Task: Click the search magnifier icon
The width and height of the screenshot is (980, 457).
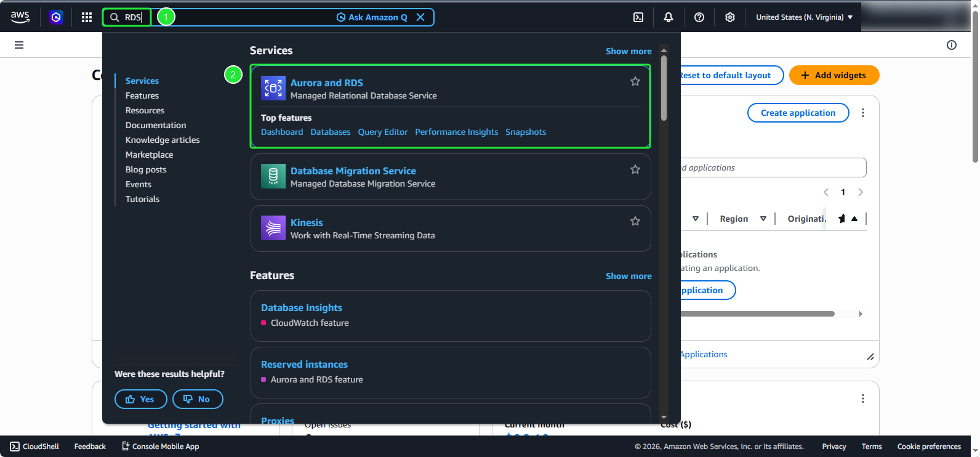Action: [x=114, y=17]
